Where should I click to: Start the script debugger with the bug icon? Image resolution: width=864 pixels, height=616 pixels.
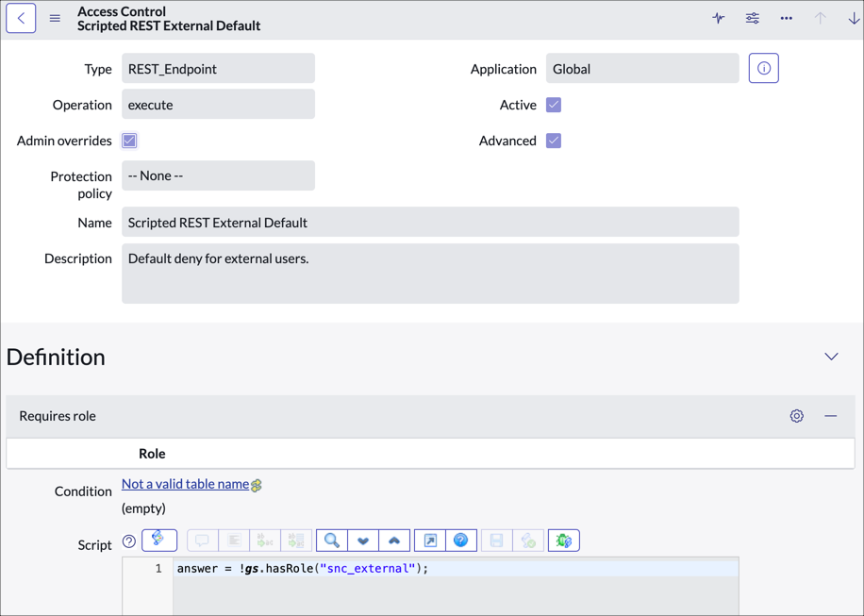563,540
